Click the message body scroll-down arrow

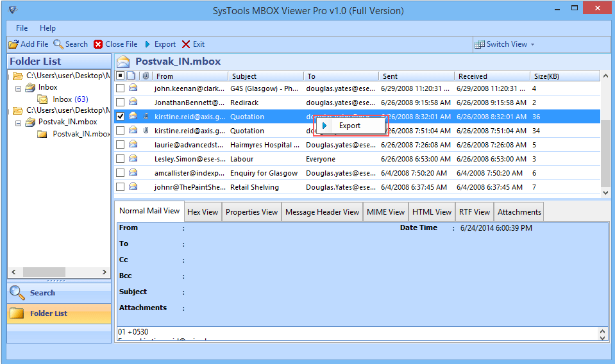(602, 338)
